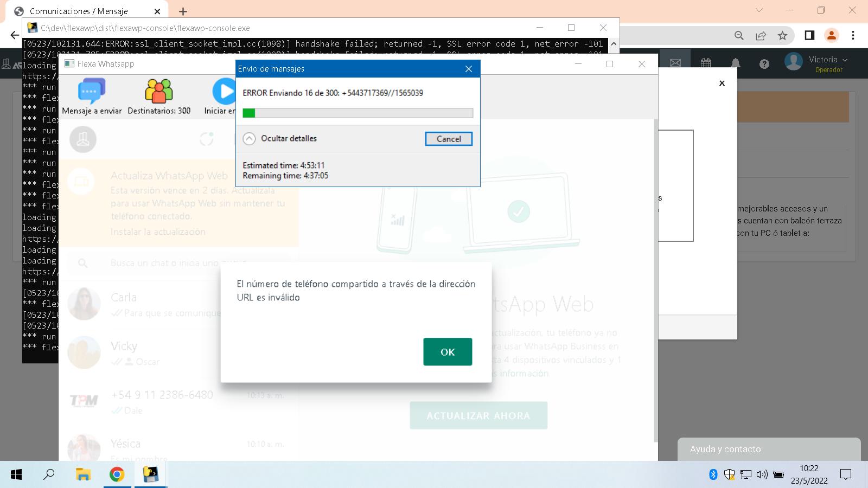Open Chrome from taskbar
This screenshot has width=868, height=488.
coord(117,474)
